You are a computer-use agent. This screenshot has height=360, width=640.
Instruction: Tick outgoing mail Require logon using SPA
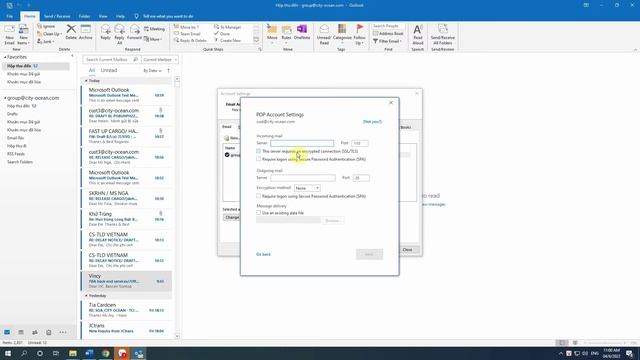click(258, 196)
